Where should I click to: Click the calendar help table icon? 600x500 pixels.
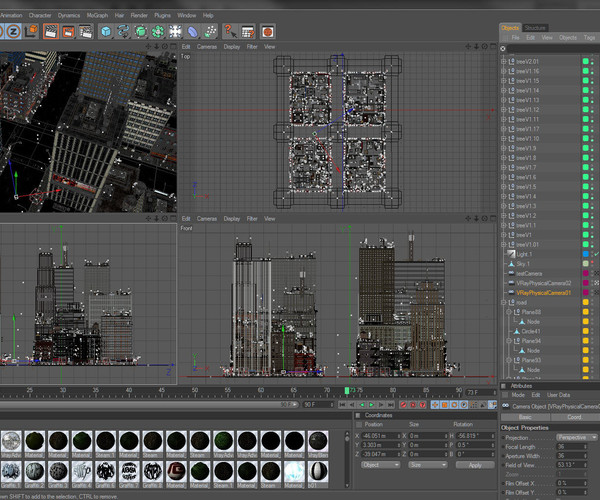[248, 31]
